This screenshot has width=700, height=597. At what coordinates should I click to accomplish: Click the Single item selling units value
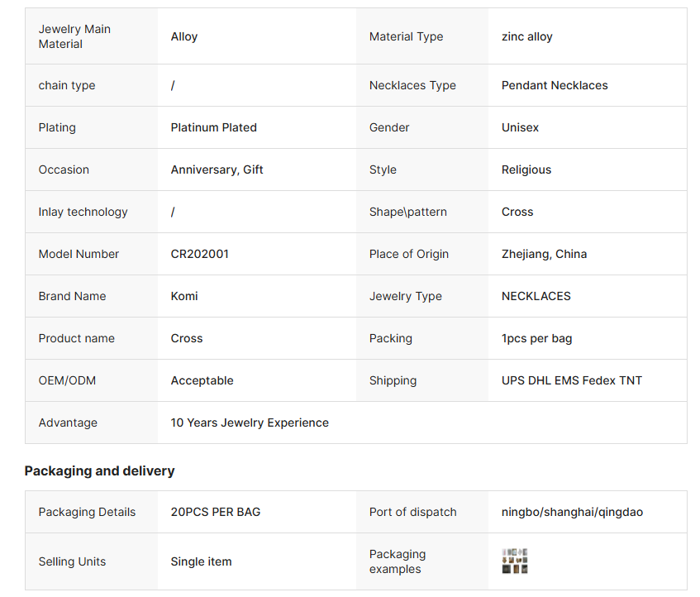(x=201, y=561)
